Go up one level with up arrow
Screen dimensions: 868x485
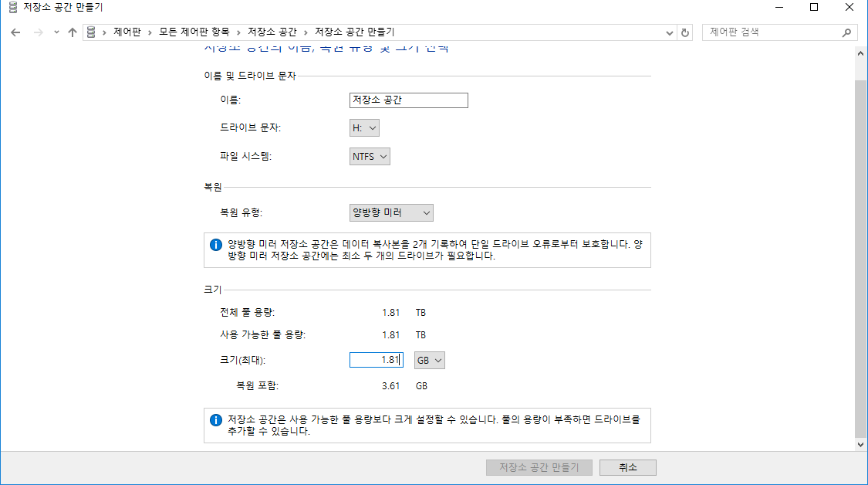[73, 32]
